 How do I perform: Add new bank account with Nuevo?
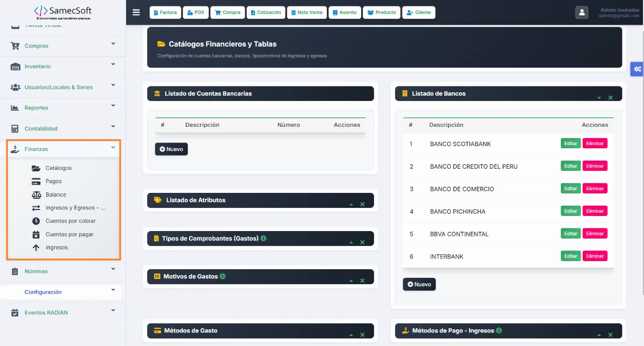(171, 149)
